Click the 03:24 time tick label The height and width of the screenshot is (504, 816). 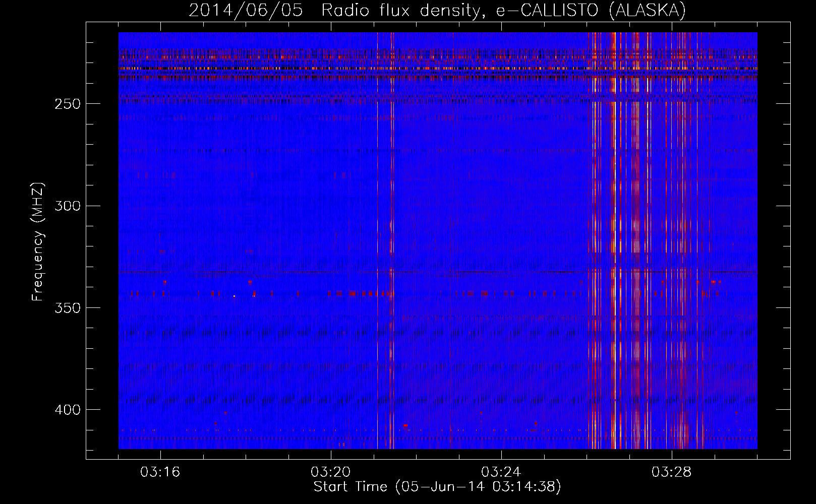coord(501,472)
